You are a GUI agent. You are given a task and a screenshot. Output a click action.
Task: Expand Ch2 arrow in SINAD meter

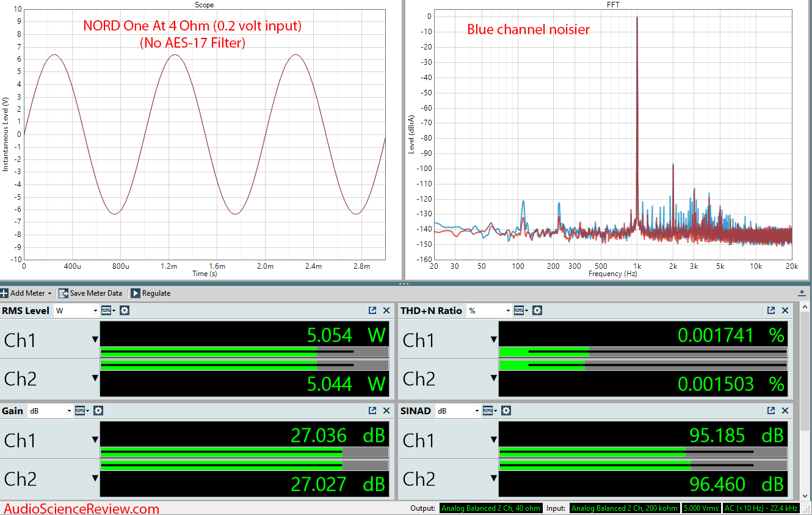tap(493, 478)
